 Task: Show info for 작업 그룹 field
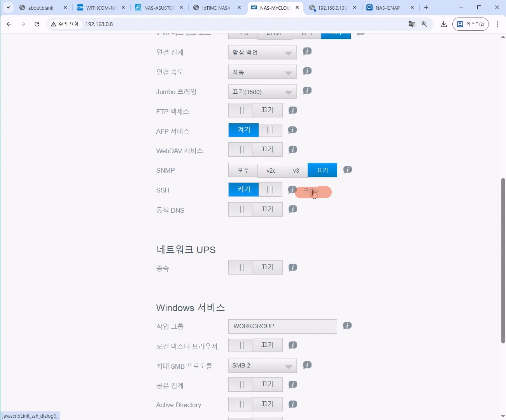tap(347, 325)
